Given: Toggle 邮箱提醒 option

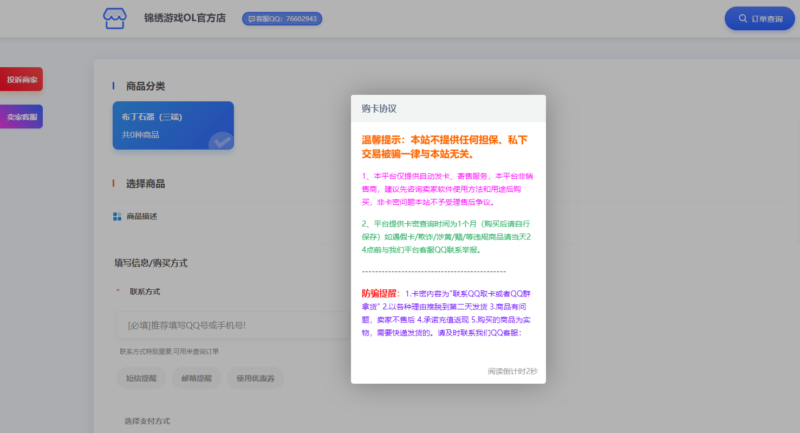Looking at the screenshot, I should 196,378.
